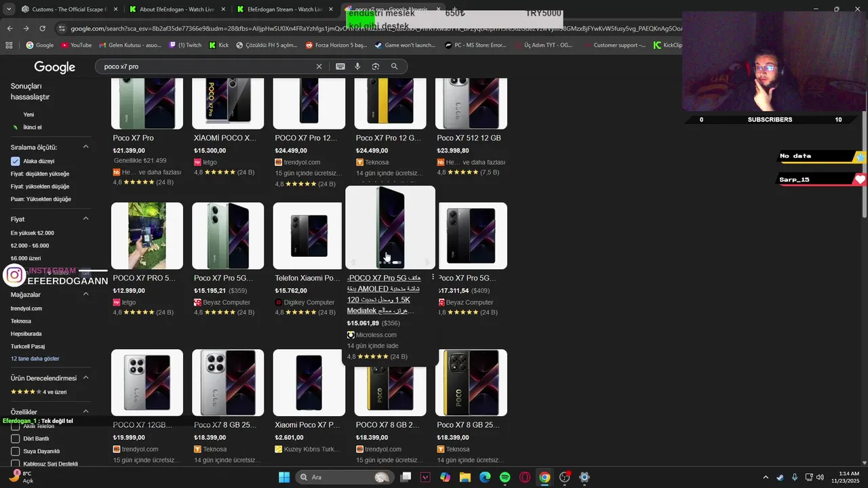Reload the page in Chrome
This screenshot has width=868, height=488.
[42, 28]
